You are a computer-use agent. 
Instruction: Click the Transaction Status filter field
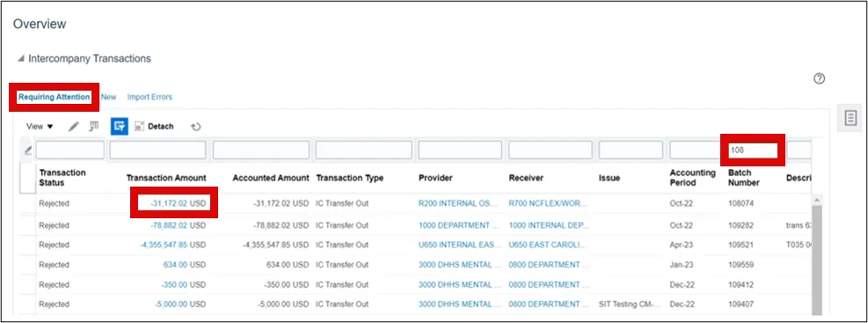pos(69,150)
